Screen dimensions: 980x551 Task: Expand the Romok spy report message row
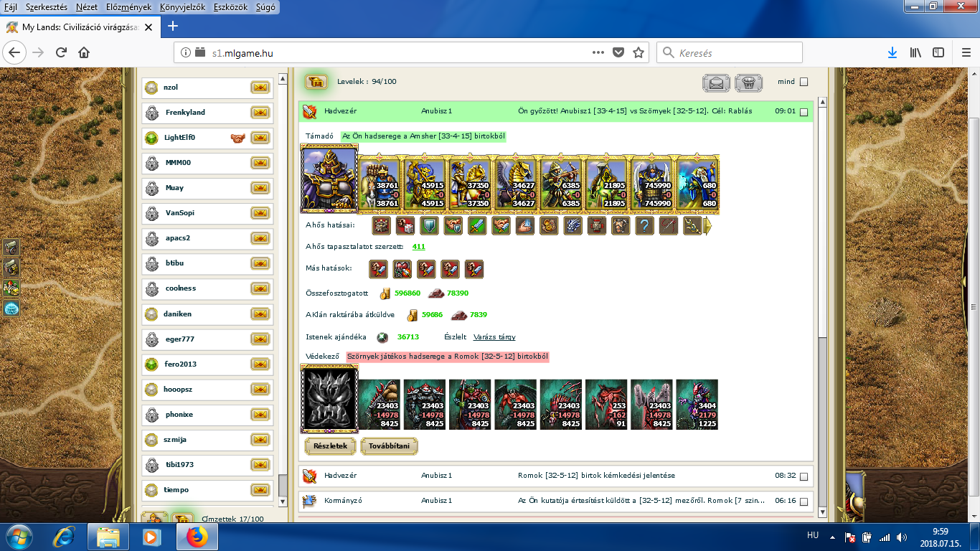point(595,476)
